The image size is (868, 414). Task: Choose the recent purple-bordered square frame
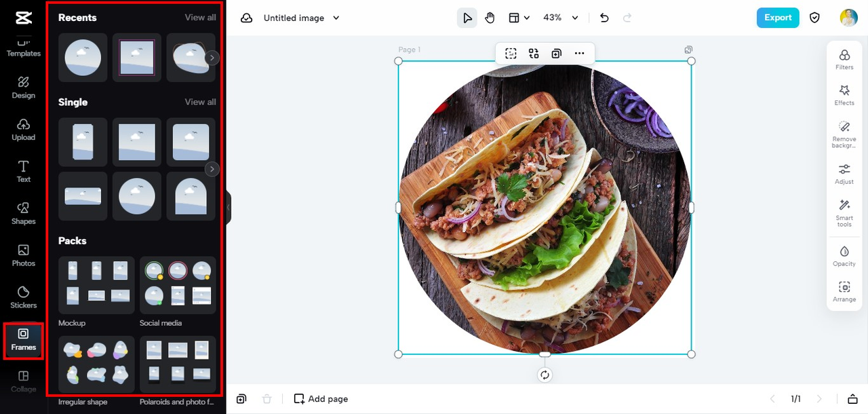pyautogui.click(x=137, y=58)
